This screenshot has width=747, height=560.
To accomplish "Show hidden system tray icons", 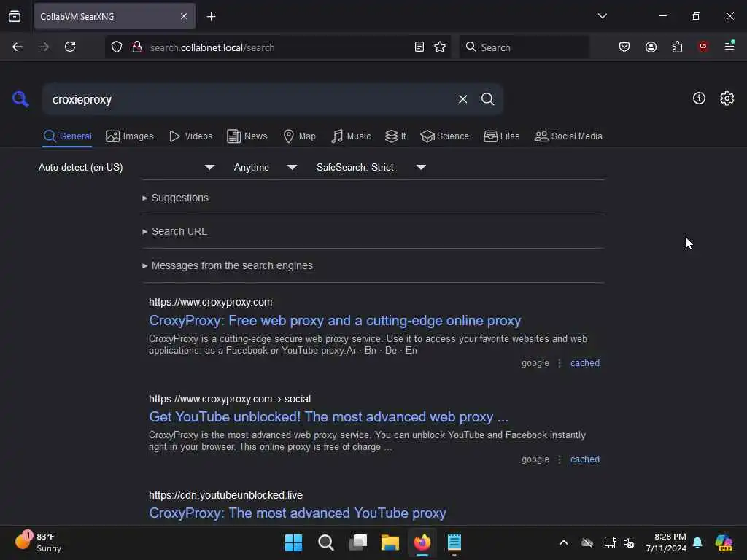I will point(564,542).
